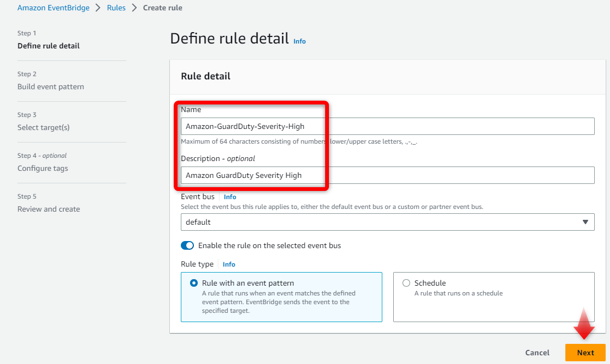Open Info link next to Rule type
Viewport: 610px width, 364px height.
pos(229,264)
